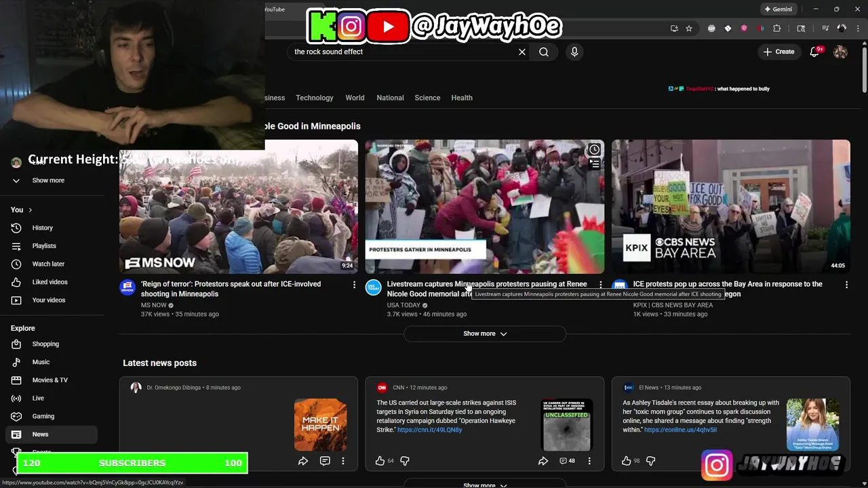Screen dimensions: 868x488
Task: Select News in the sidebar
Action: click(52, 434)
